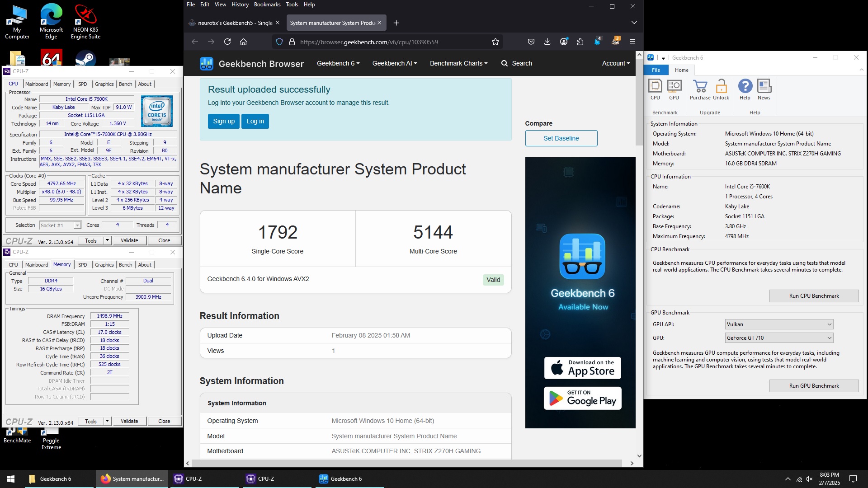Viewport: 868px width, 488px height.
Task: Open News icon in Geekbench ribbon
Action: point(764,89)
